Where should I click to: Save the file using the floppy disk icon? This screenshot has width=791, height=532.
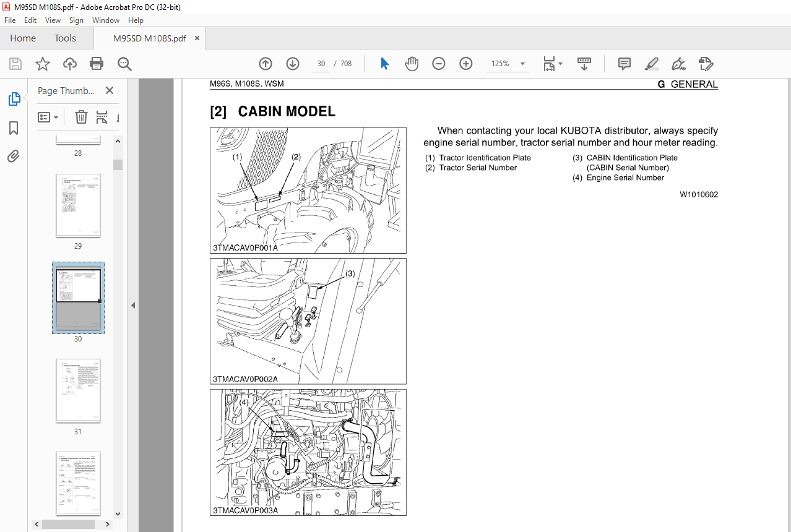[15, 64]
